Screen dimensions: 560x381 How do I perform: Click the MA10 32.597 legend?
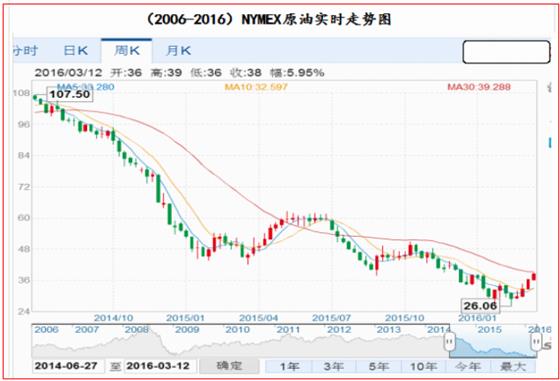point(256,87)
